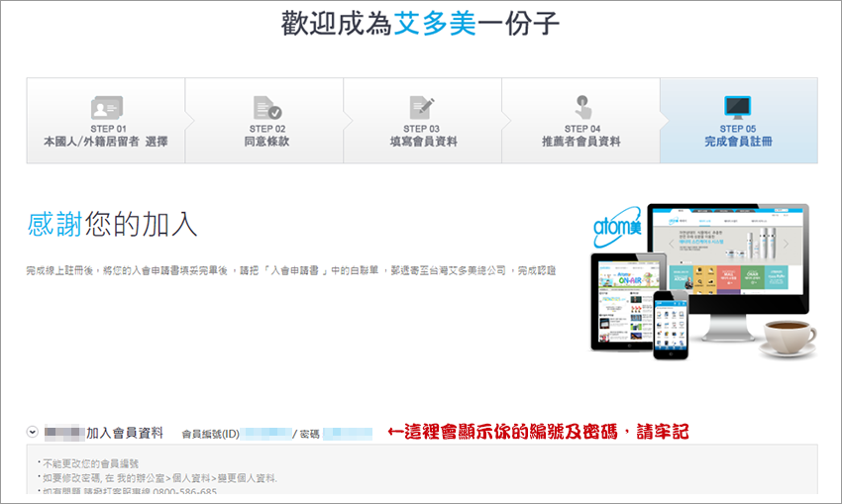Click the STEP 04 pointing hand icon
This screenshot has height=504, width=842.
click(x=582, y=107)
